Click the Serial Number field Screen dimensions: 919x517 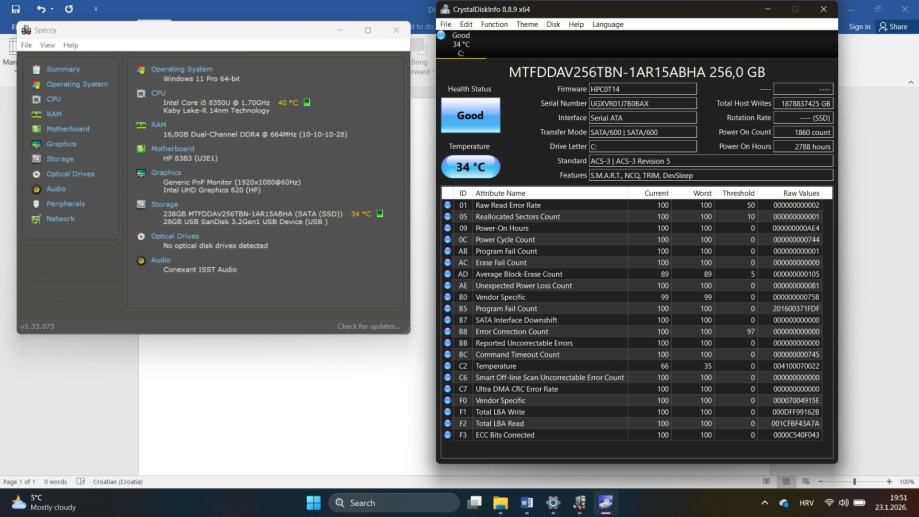(642, 103)
